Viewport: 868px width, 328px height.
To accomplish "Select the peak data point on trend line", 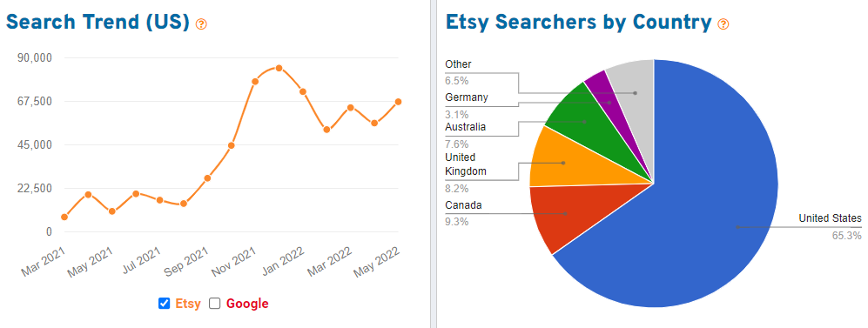I will 279,68.
